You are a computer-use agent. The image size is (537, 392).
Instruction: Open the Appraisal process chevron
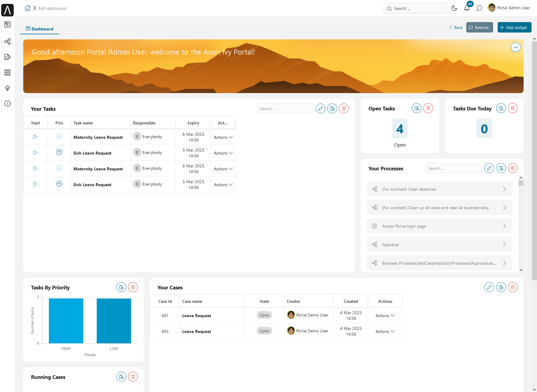[x=504, y=245]
